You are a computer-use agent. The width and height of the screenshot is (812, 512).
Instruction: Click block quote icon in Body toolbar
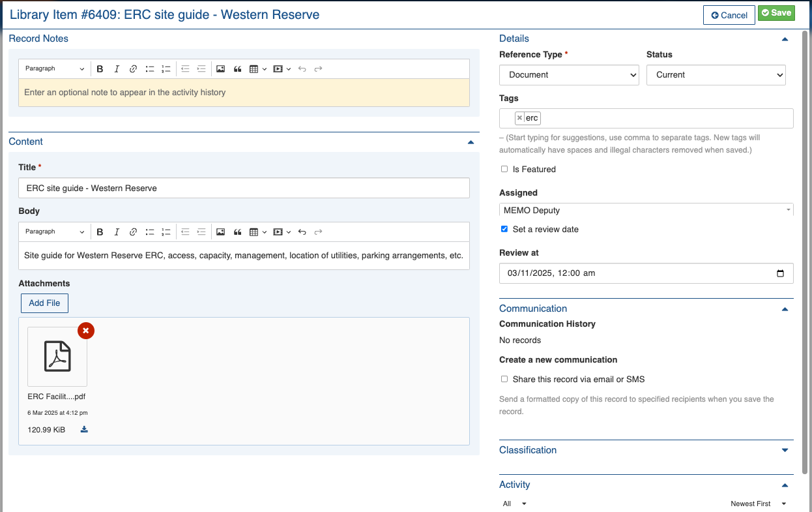[237, 232]
